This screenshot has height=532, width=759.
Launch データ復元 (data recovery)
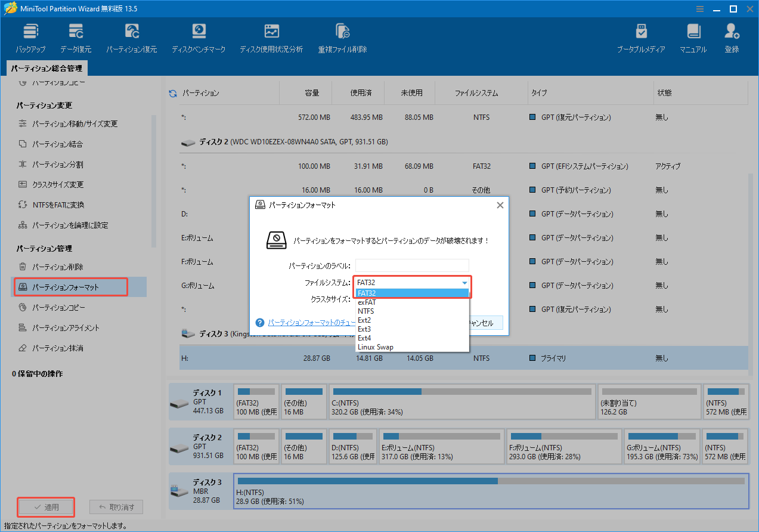pos(75,37)
